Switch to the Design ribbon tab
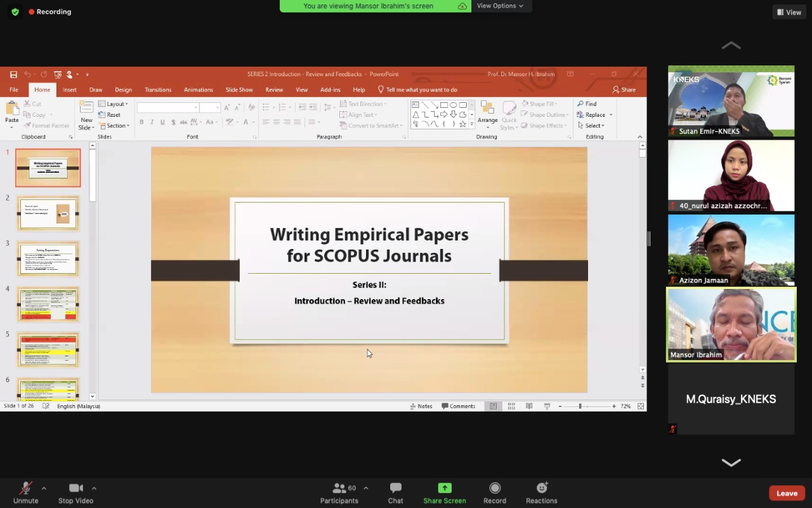 [x=123, y=90]
